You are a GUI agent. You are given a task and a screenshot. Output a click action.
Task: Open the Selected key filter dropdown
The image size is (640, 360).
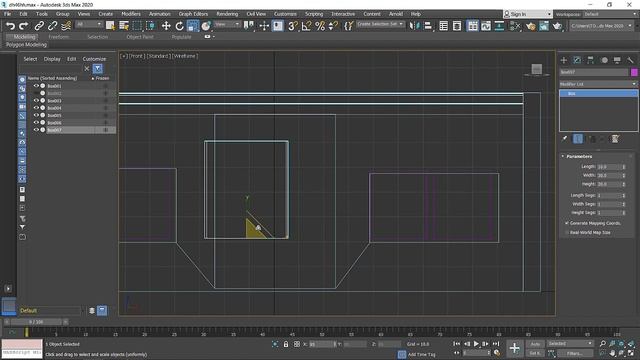[x=570, y=344]
